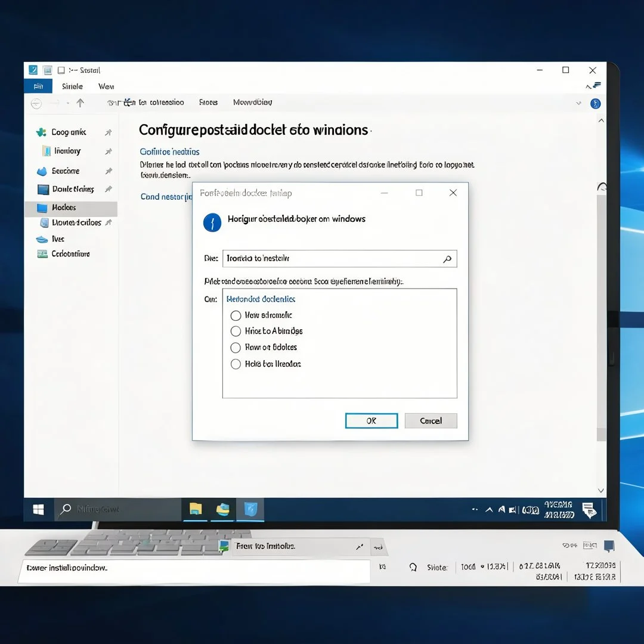Screen dimensions: 644x644
Task: Open the 'Cond nestor' link
Action: pos(166,197)
